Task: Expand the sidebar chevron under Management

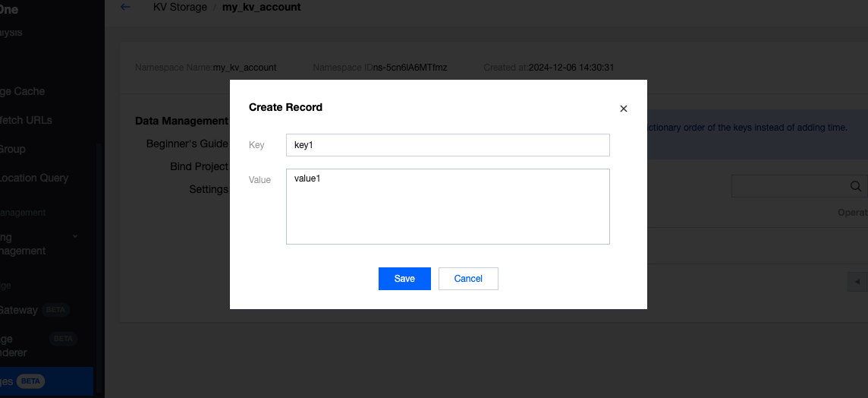Action: pos(75,237)
